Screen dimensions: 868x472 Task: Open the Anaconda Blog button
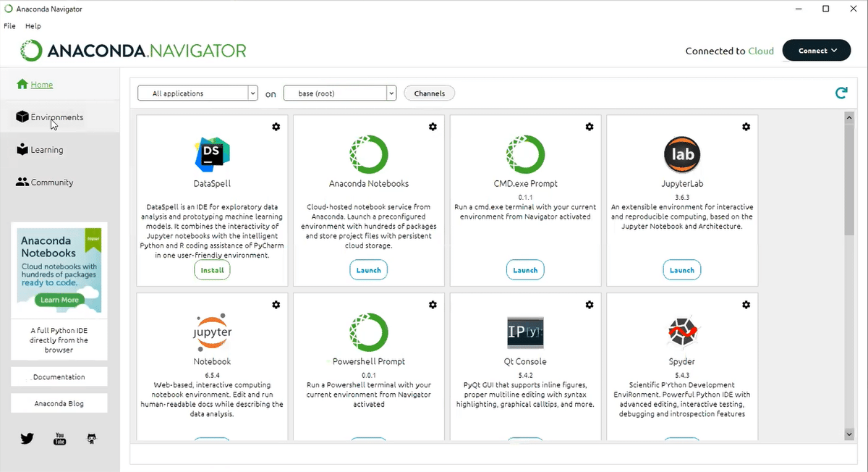(x=59, y=403)
